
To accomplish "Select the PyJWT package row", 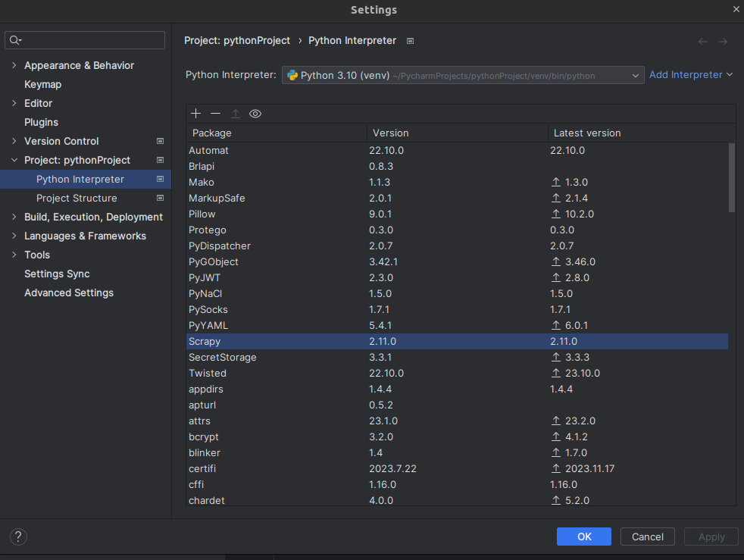I will 458,277.
